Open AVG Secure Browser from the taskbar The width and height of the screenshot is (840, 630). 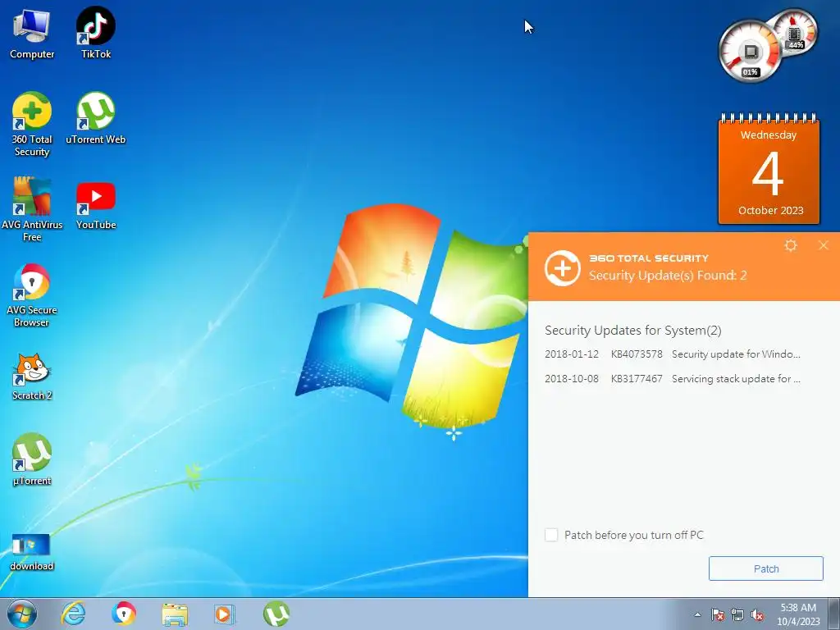pyautogui.click(x=124, y=614)
